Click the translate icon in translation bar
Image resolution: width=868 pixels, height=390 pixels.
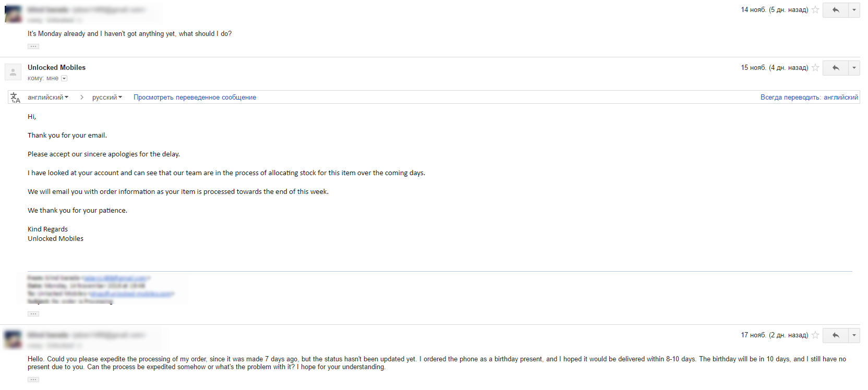pyautogui.click(x=15, y=97)
